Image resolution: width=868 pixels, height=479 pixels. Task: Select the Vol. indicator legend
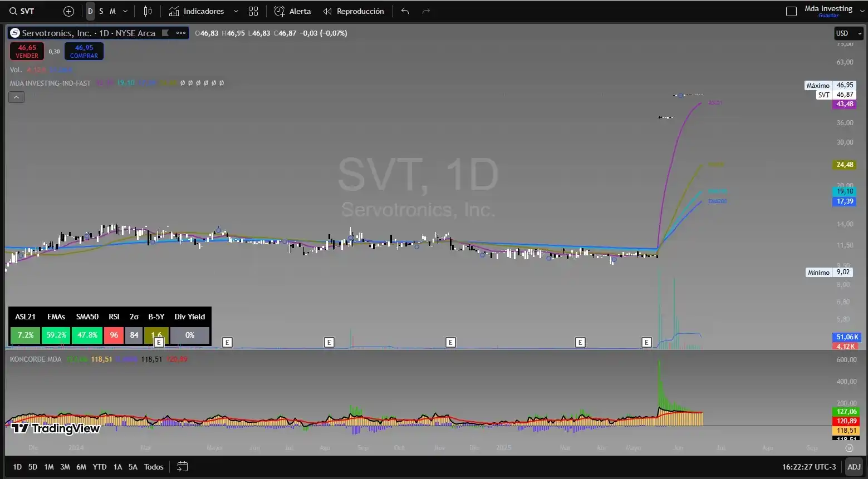click(16, 70)
